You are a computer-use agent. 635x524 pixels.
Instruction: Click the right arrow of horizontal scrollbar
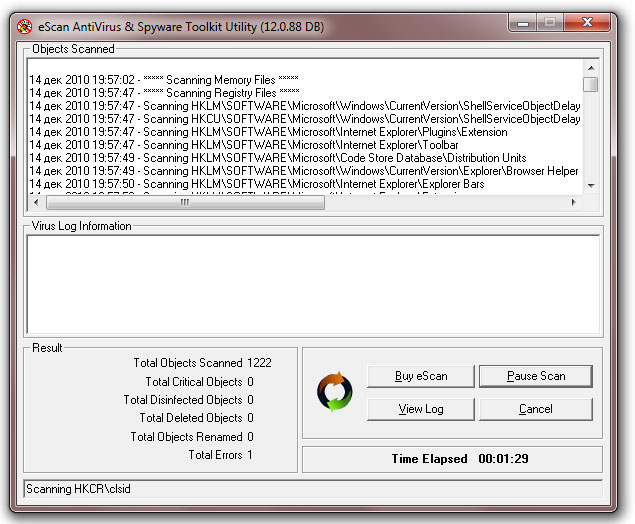573,202
